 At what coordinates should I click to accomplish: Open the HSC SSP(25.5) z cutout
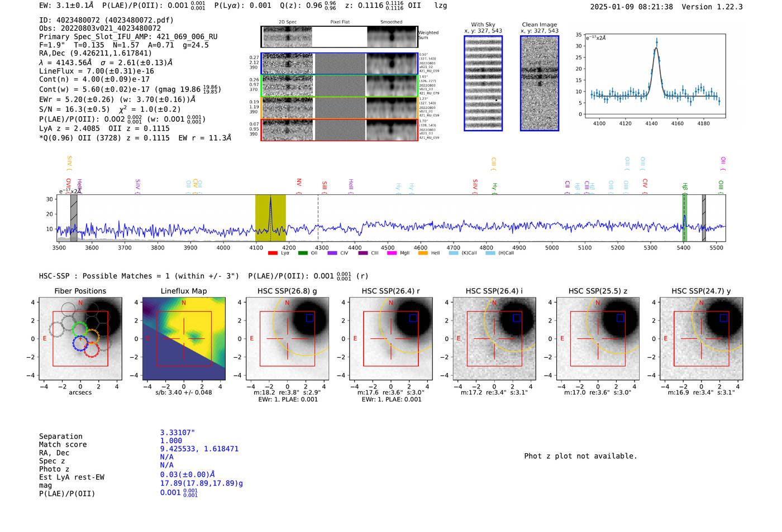[598, 338]
